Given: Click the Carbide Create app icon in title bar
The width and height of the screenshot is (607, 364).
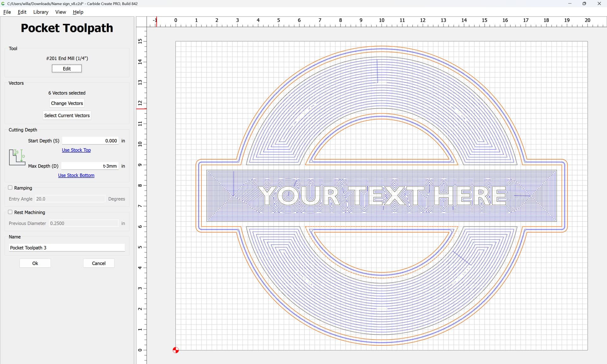Looking at the screenshot, I should pyautogui.click(x=3, y=4).
